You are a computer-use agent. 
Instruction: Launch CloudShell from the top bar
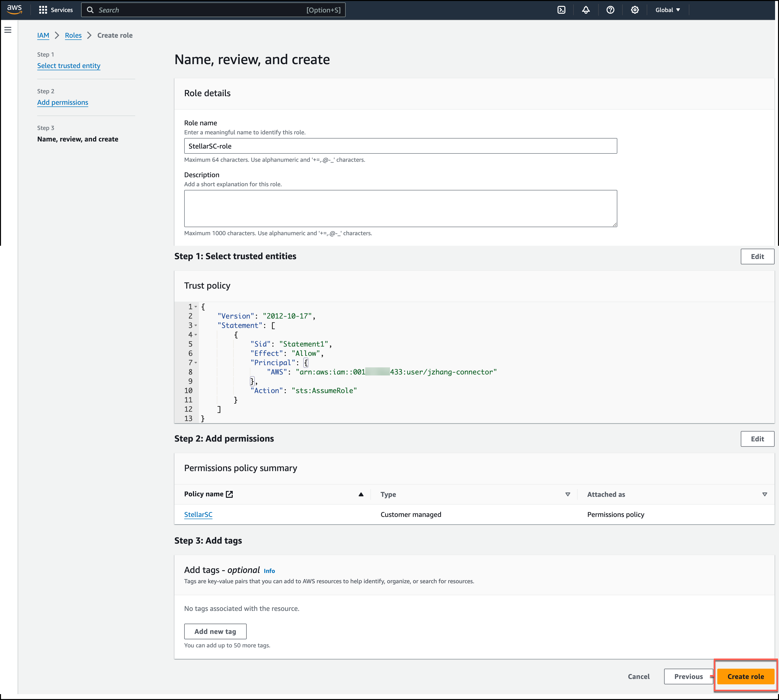[561, 10]
